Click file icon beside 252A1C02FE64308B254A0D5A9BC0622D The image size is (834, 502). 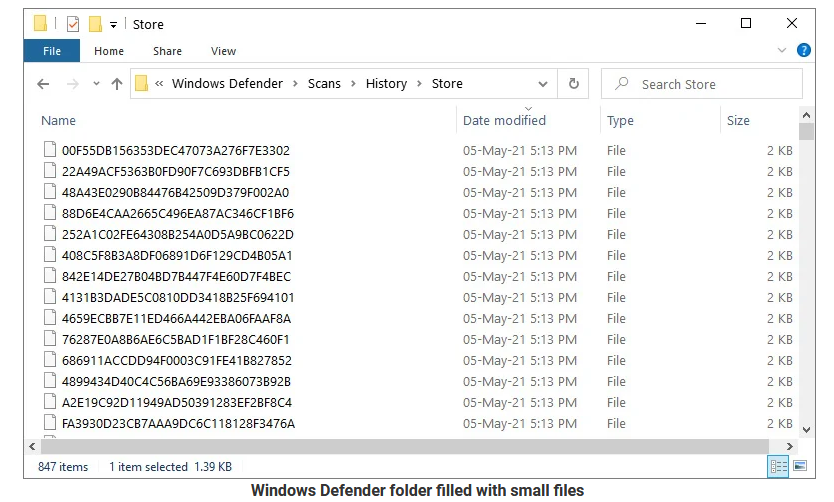point(50,233)
